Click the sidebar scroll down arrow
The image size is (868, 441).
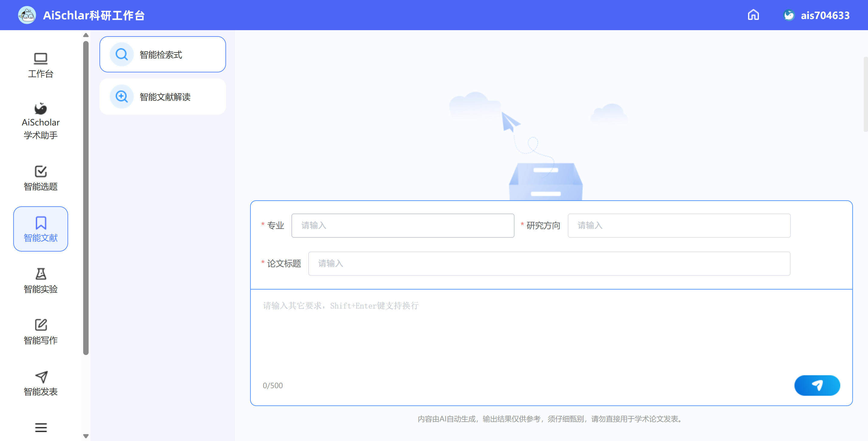tap(86, 436)
